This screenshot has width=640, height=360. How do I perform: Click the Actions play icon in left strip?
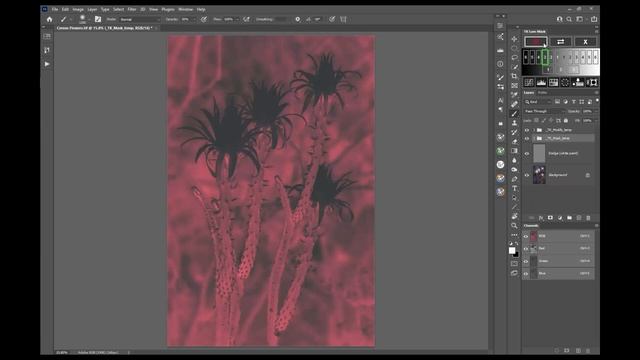coord(47,64)
